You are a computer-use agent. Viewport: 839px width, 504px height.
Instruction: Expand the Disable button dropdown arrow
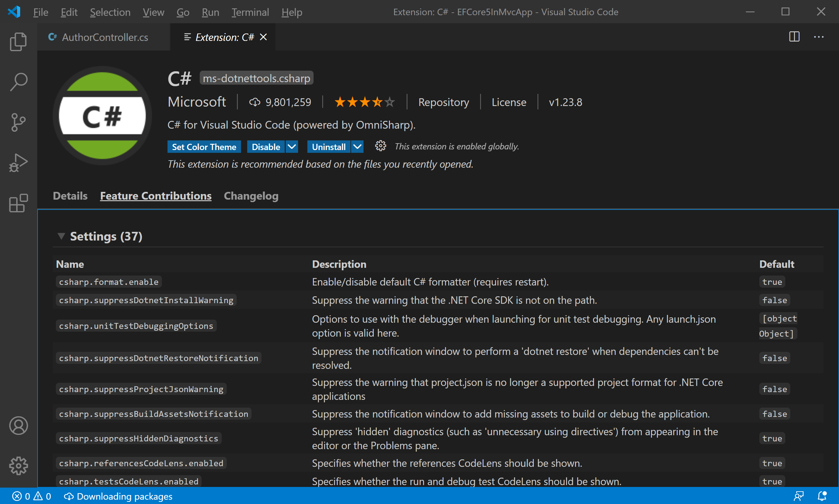tap(292, 147)
